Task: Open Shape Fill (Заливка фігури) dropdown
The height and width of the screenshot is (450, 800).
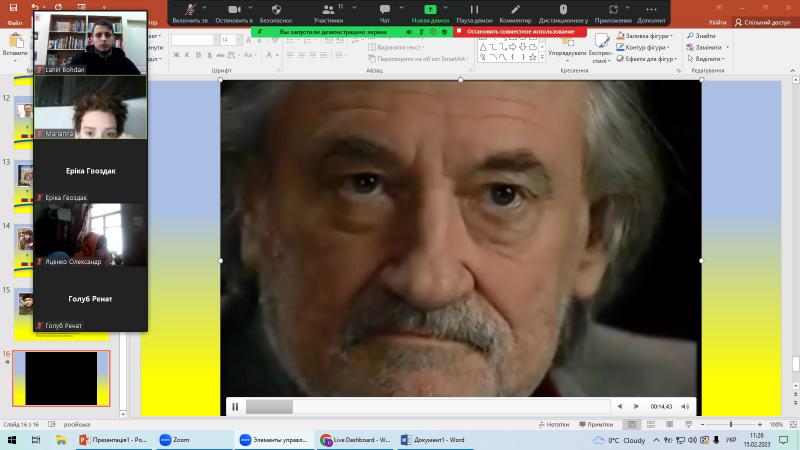Action: pos(645,36)
